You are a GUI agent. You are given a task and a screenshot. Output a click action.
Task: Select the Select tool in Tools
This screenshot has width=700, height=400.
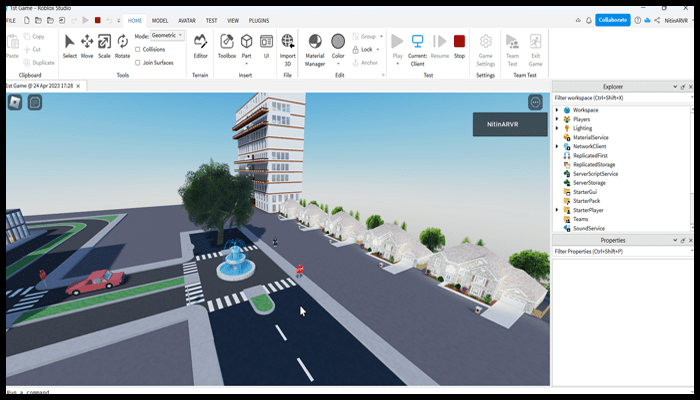tap(70, 46)
